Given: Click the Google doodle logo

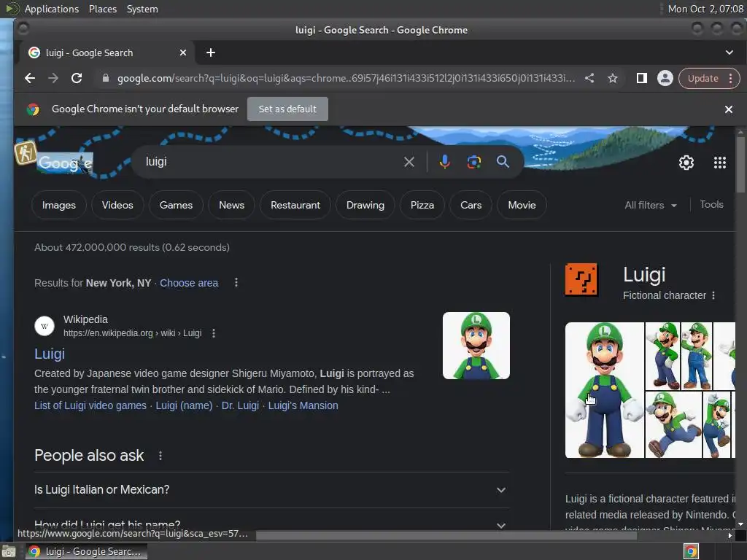Looking at the screenshot, I should [x=65, y=163].
